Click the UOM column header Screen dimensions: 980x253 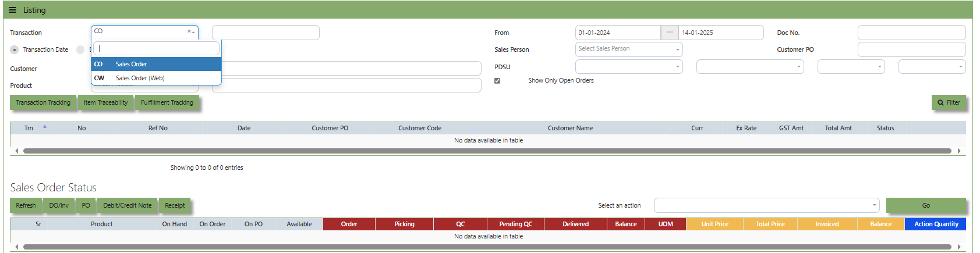(666, 224)
